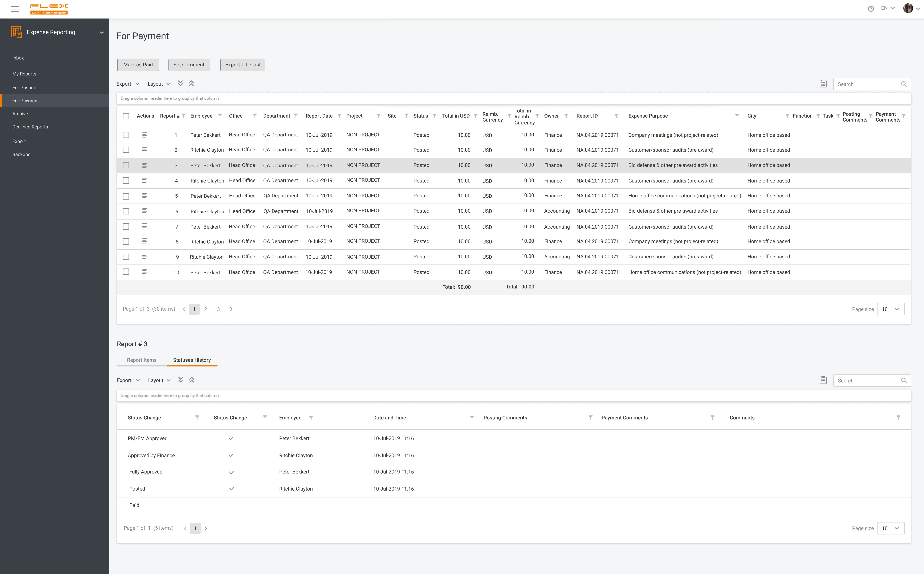Expand the top grid Export dropdown
Viewport: 924px width, 574px height.
pos(128,84)
